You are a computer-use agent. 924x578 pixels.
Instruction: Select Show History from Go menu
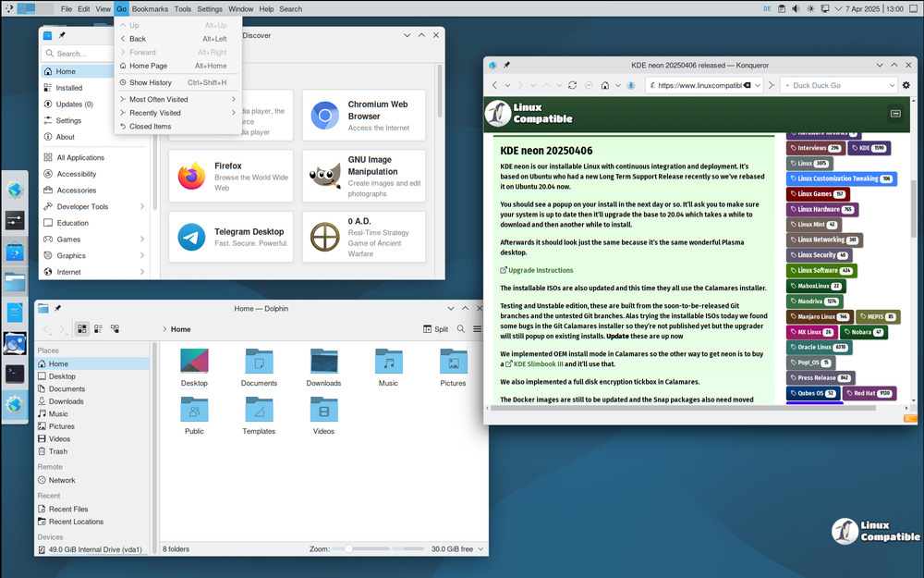pos(151,82)
